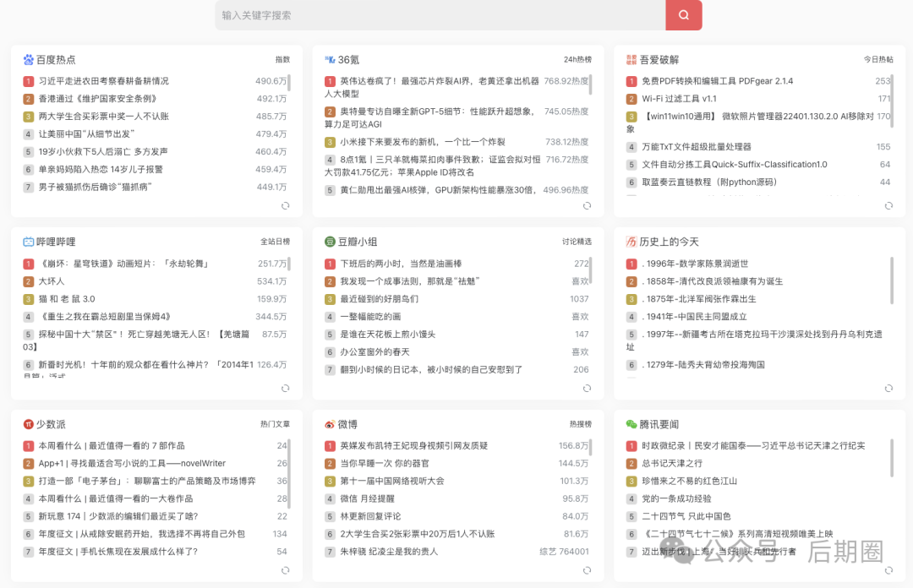Refresh the 百度热点 list
The height and width of the screenshot is (588, 913).
pyautogui.click(x=286, y=205)
